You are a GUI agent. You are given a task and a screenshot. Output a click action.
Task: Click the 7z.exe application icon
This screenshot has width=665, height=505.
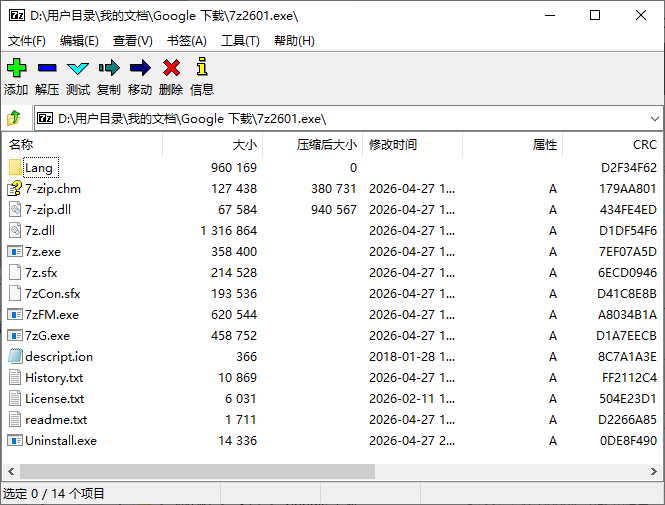(x=15, y=251)
